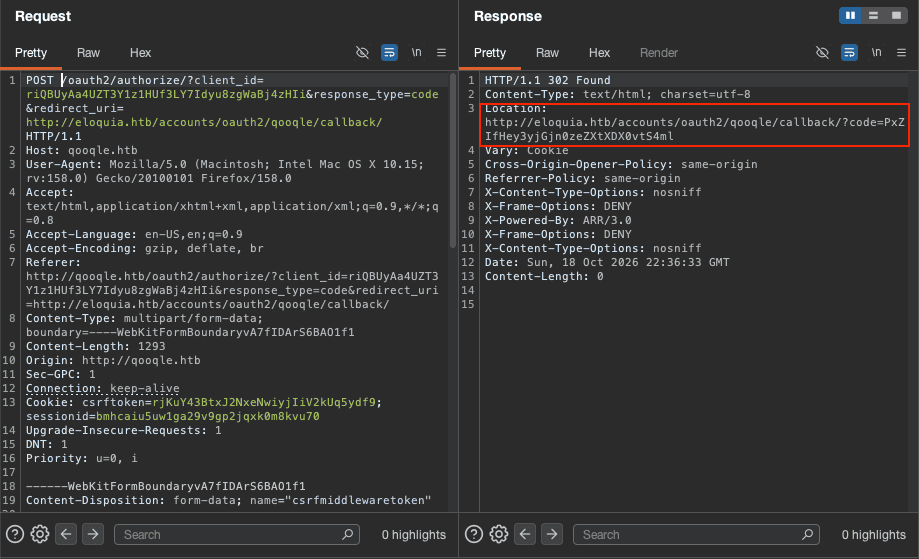The image size is (919, 559).
Task: Click the Request editor vertical scrollbar
Action: point(453,161)
